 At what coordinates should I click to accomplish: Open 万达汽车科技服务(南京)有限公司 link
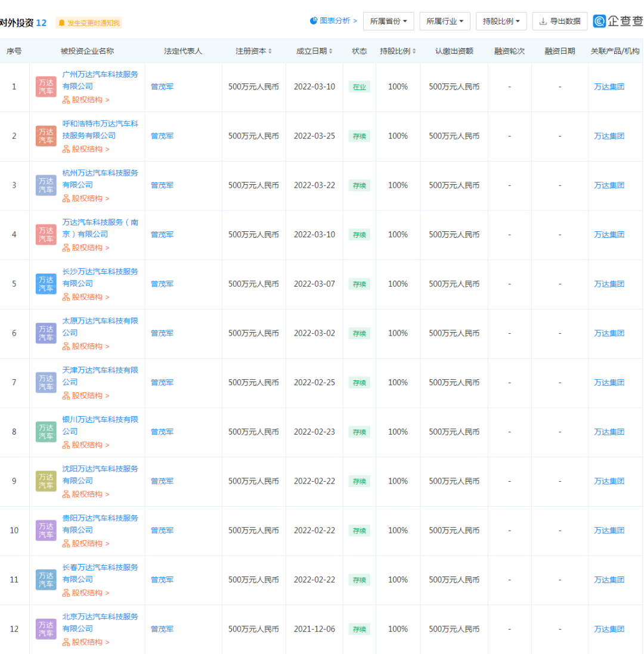click(x=100, y=228)
